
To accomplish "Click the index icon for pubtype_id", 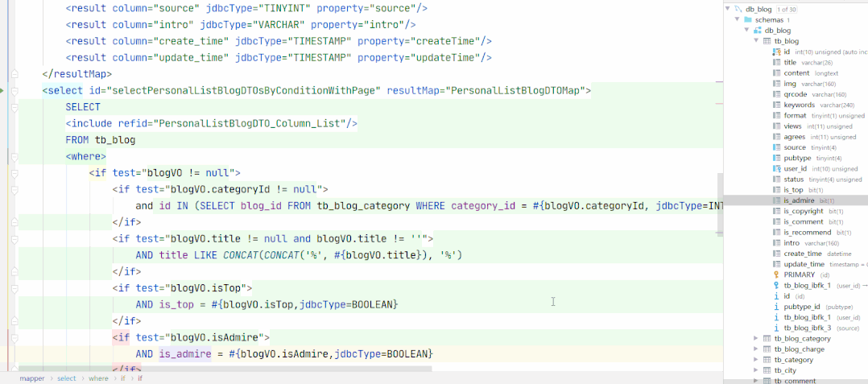I will tap(777, 307).
